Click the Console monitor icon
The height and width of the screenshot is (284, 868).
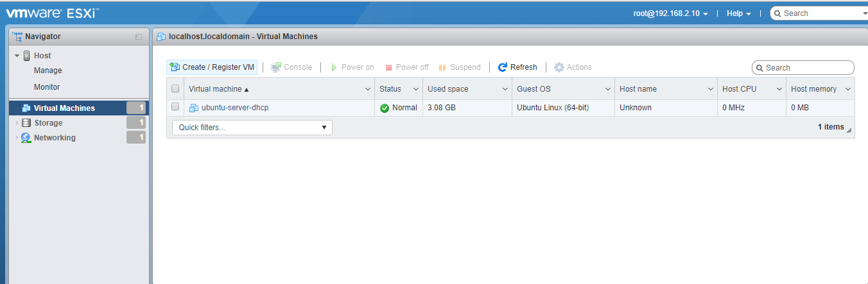(276, 67)
